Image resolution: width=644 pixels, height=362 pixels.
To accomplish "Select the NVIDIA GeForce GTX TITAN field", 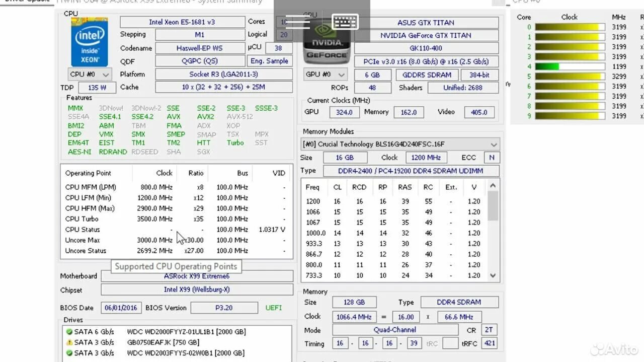I will tap(426, 36).
